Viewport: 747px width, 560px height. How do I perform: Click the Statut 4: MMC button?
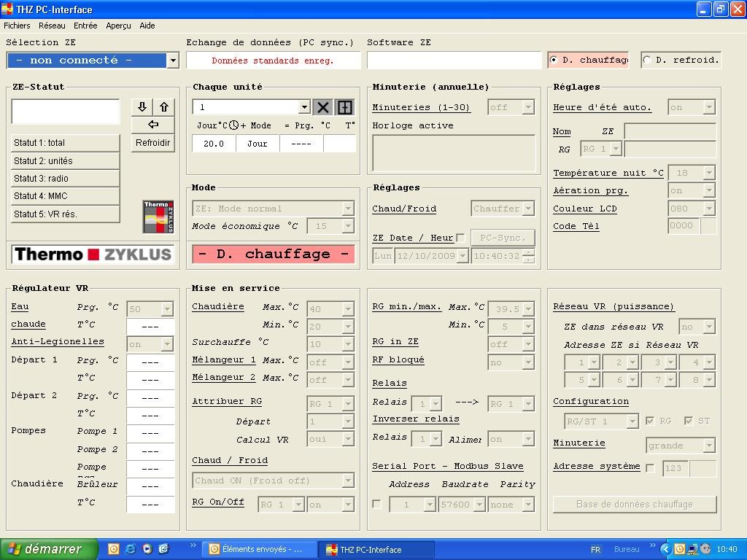point(65,195)
